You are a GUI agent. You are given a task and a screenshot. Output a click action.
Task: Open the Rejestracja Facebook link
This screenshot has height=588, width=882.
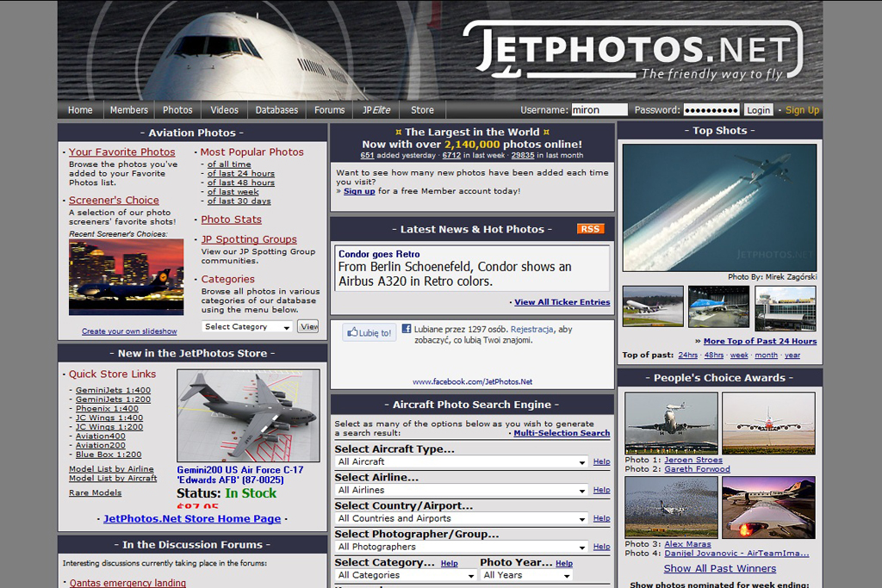(x=531, y=330)
